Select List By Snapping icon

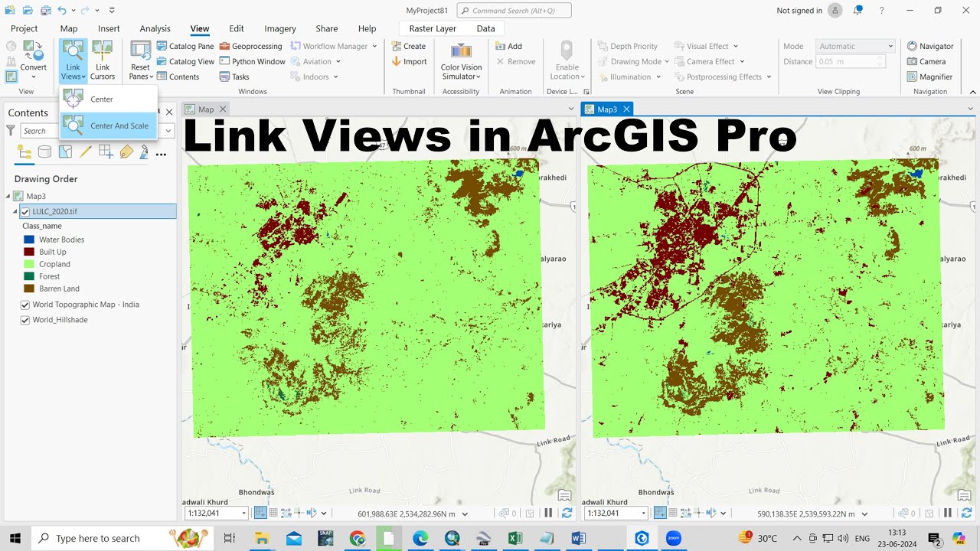click(106, 152)
